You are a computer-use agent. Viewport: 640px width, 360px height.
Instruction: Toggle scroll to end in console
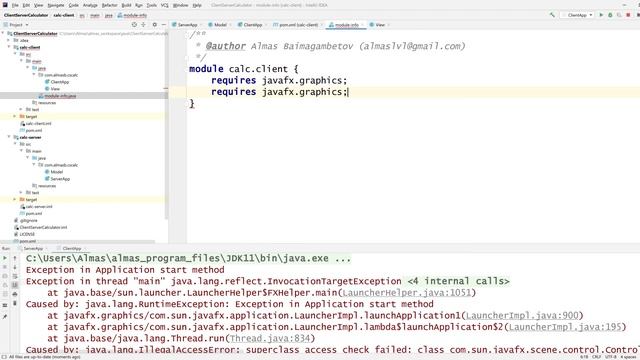pyautogui.click(x=15, y=285)
